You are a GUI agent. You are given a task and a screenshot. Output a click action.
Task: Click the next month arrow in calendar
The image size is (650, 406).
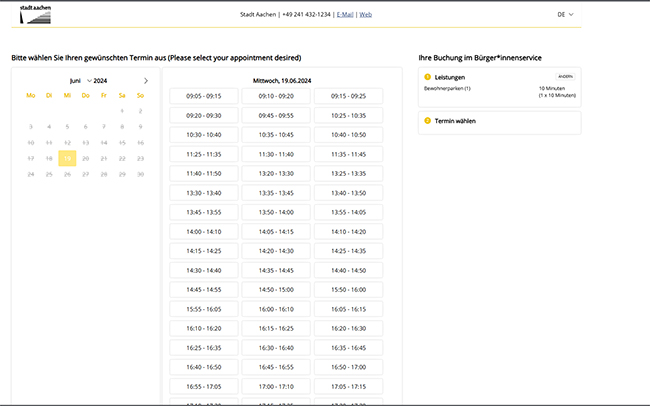146,80
